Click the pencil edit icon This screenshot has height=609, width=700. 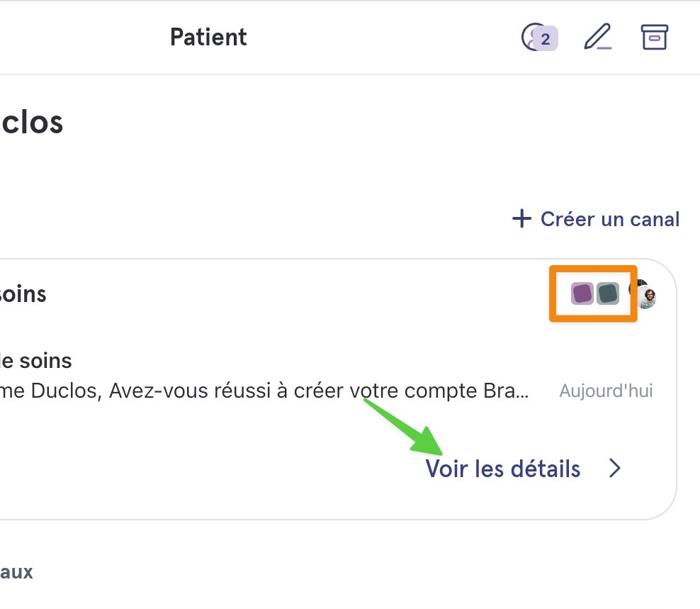[x=598, y=37]
